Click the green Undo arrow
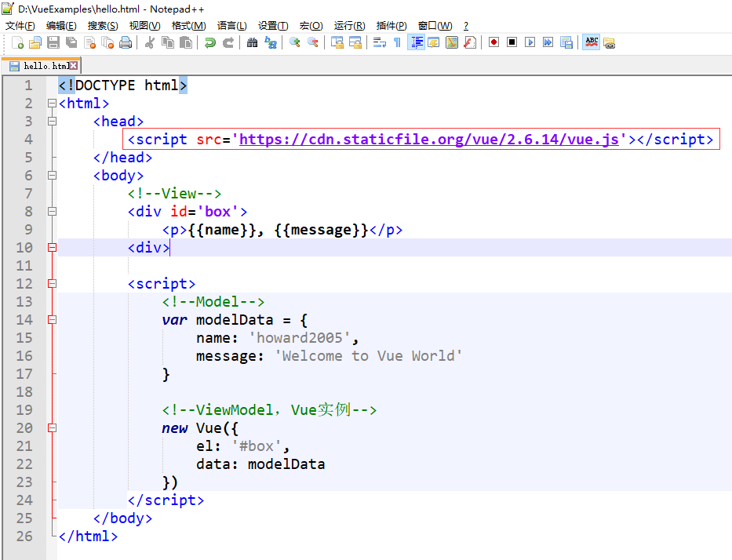 coord(209,43)
